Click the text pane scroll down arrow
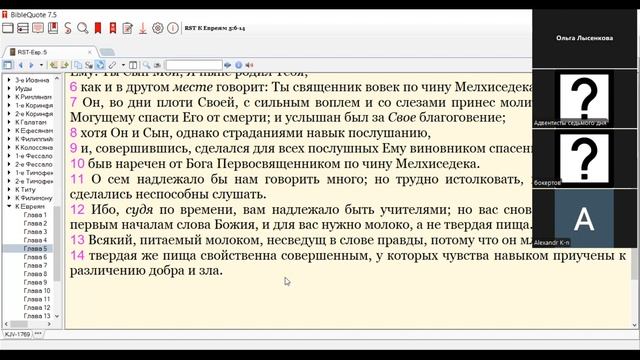The width and height of the screenshot is (640, 360). [635, 325]
